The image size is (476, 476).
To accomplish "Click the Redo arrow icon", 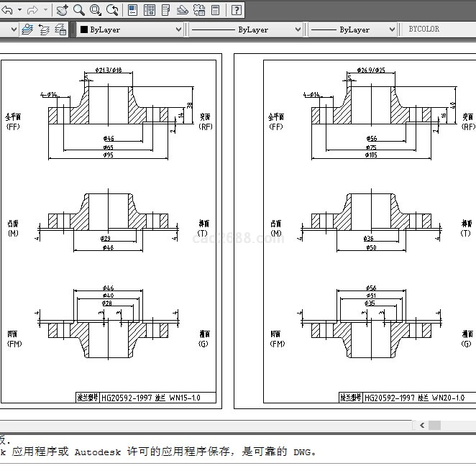I will point(32,10).
